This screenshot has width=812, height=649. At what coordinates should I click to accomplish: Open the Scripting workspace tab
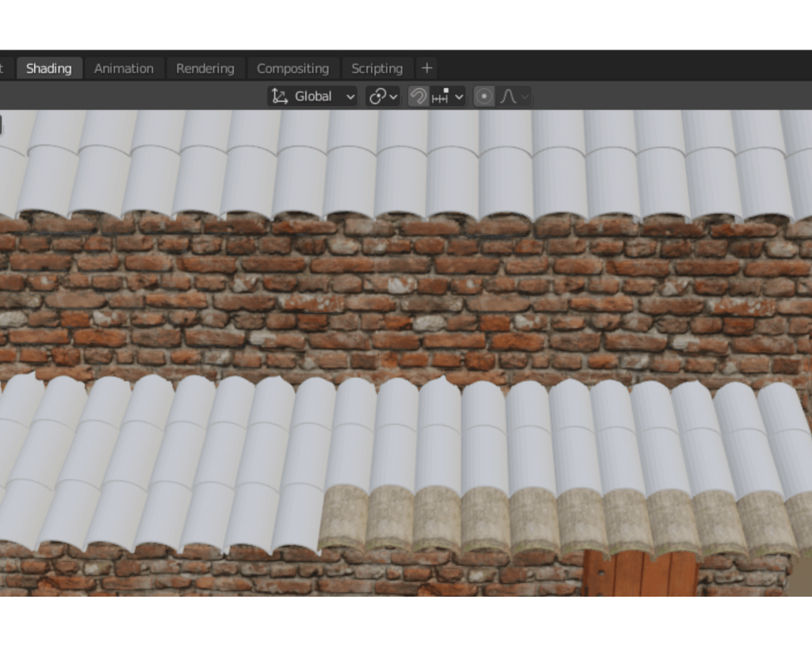pos(377,68)
